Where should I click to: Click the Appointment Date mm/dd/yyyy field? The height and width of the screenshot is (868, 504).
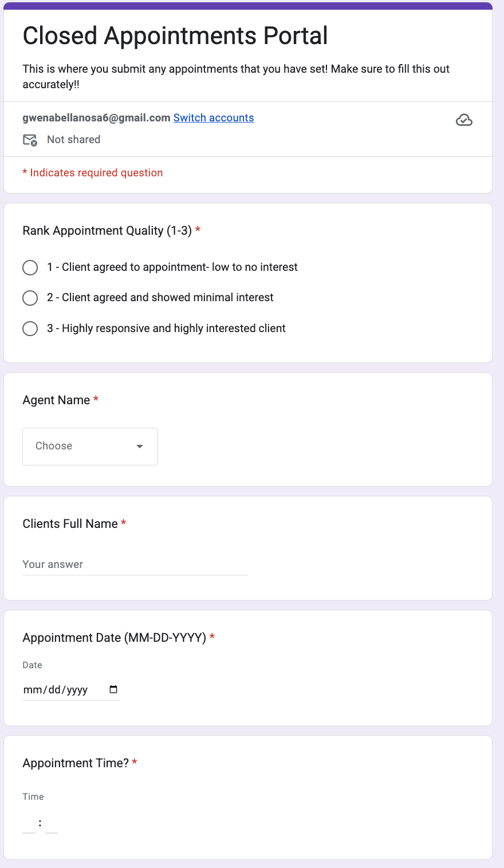63,690
